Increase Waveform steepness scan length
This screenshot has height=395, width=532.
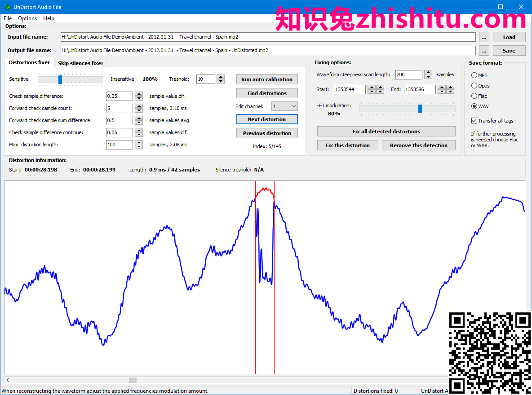(x=428, y=73)
